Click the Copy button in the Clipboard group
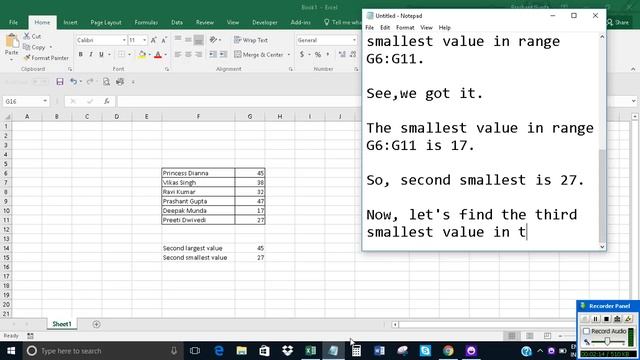The height and width of the screenshot is (360, 640). [34, 47]
